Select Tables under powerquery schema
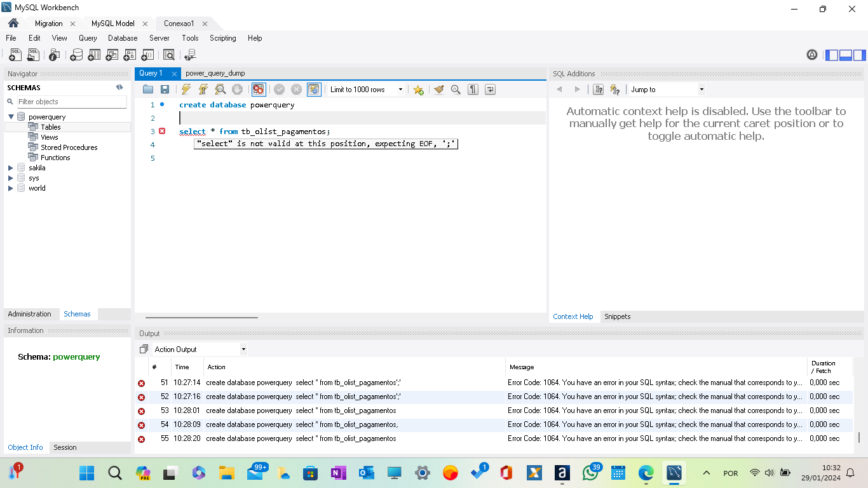 (51, 127)
